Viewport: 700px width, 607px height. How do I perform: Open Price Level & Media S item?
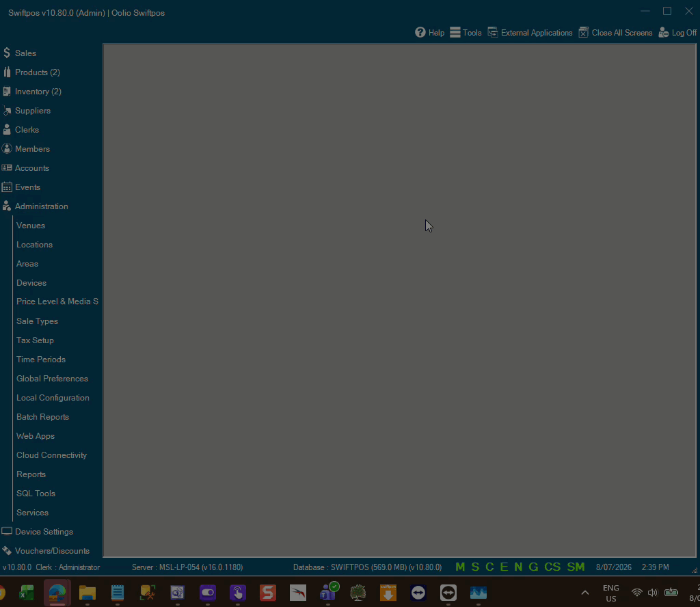pyautogui.click(x=57, y=301)
